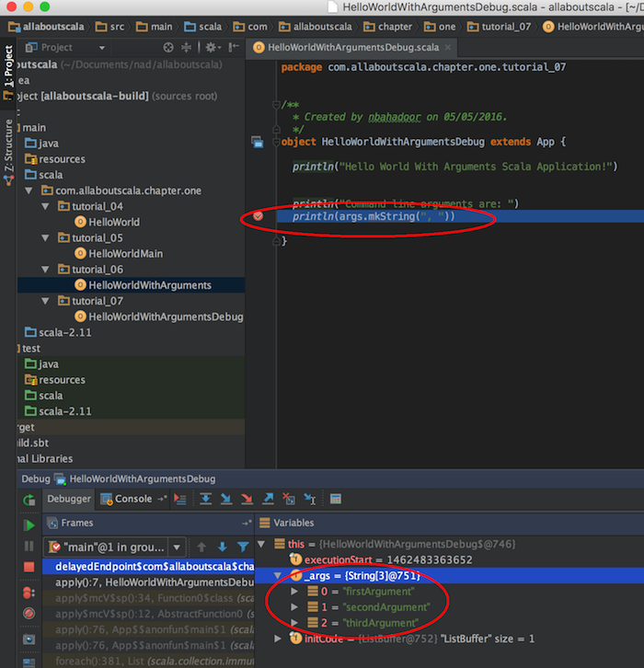This screenshot has width=644, height=668.
Task: Click the Run to Cursor icon
Action: point(310,499)
